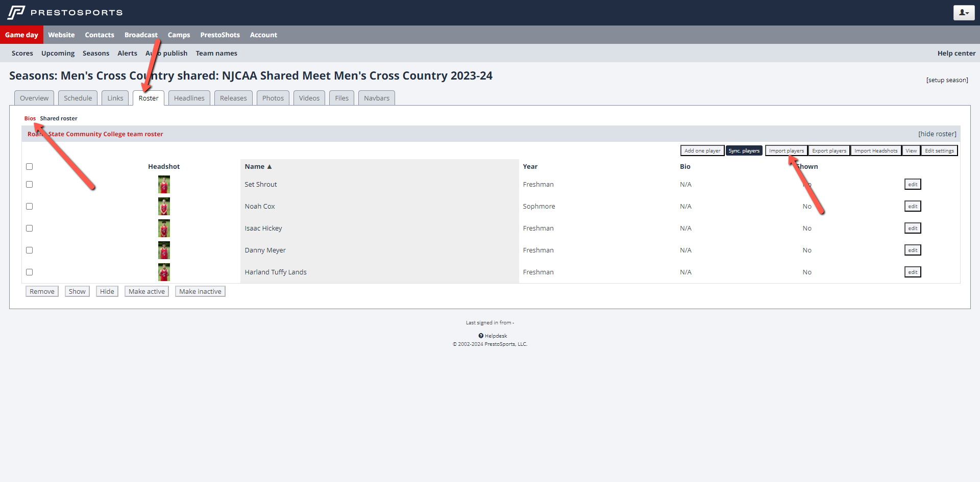Image resolution: width=980 pixels, height=482 pixels.
Task: Switch to the Schedule tab
Action: tap(78, 98)
